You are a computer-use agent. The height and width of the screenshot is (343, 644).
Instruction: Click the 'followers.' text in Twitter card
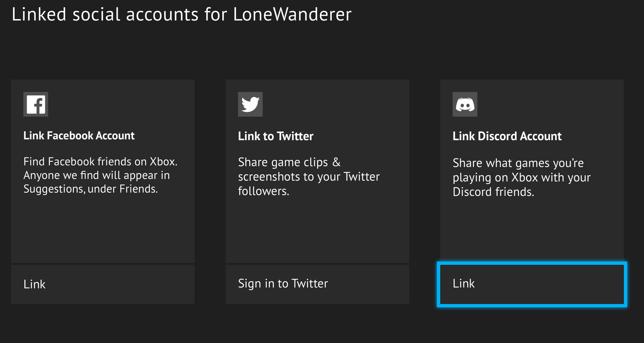pos(263,191)
